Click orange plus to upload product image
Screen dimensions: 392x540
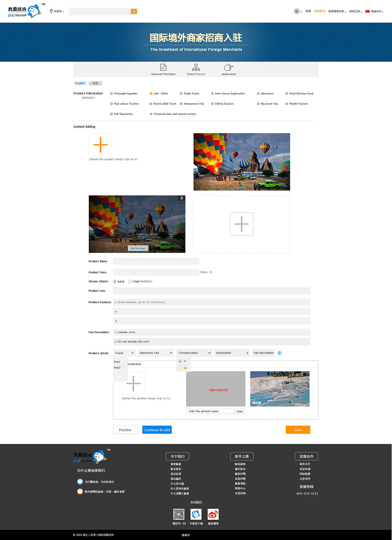coord(100,145)
